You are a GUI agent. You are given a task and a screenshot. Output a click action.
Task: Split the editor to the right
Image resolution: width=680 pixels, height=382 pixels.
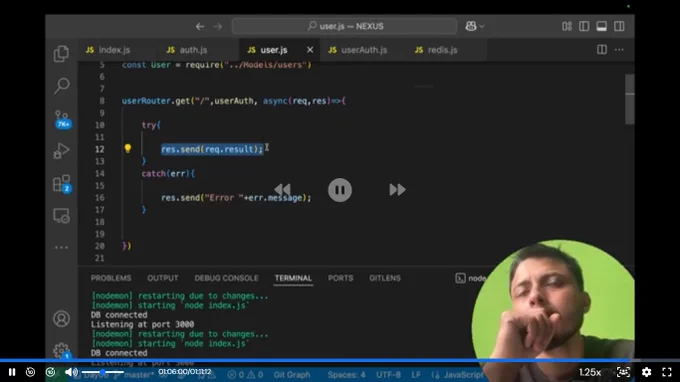pos(602,49)
